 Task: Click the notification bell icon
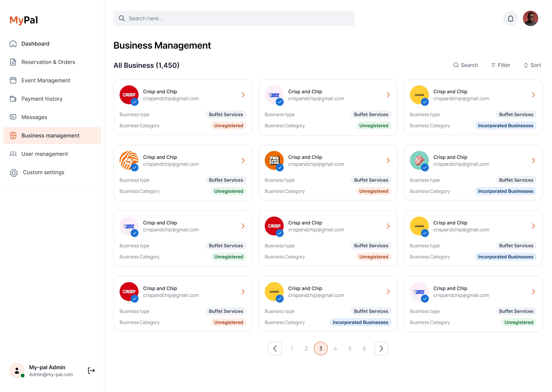[511, 18]
